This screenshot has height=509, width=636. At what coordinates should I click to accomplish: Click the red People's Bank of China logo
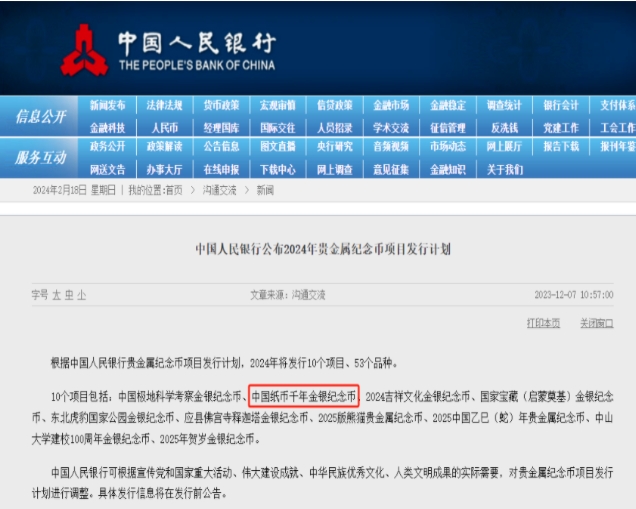point(84,50)
